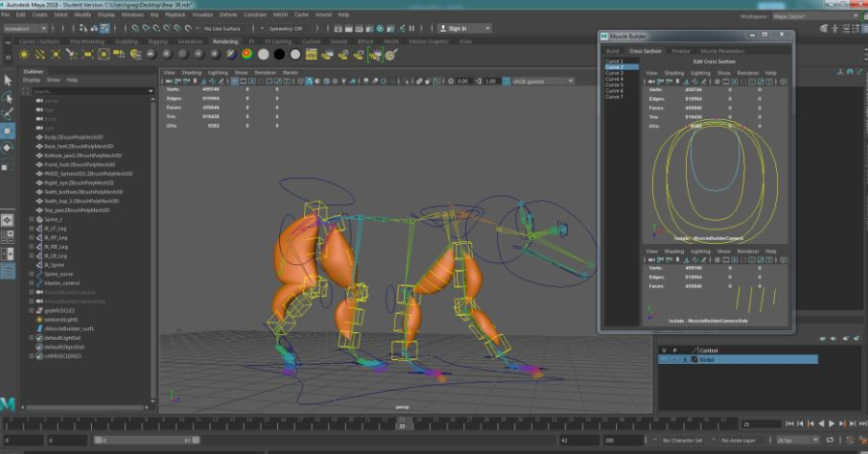Expand the grpMUSCLES node in the Outliner
The width and height of the screenshot is (868, 454).
click(x=32, y=310)
